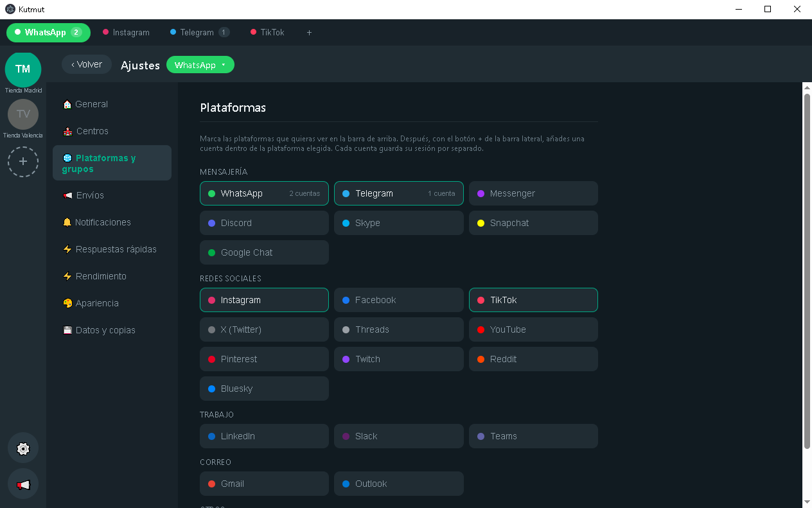The width and height of the screenshot is (812, 508).
Task: Click the scrollbar down arrow
Action: 808,502
